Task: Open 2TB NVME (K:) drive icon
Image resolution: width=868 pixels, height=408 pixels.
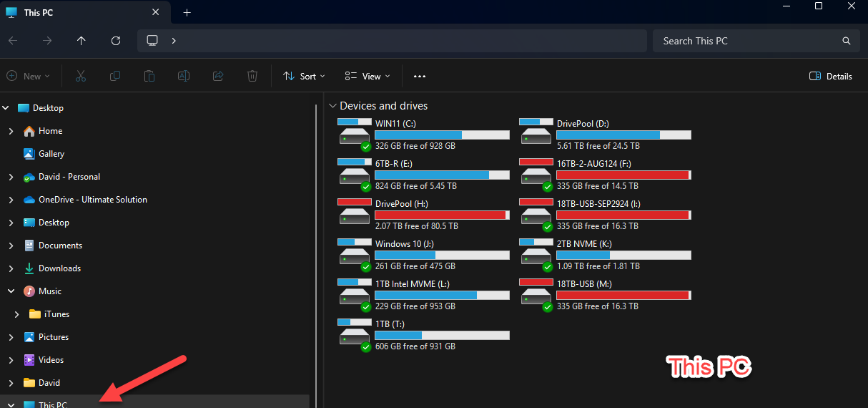Action: [536, 255]
